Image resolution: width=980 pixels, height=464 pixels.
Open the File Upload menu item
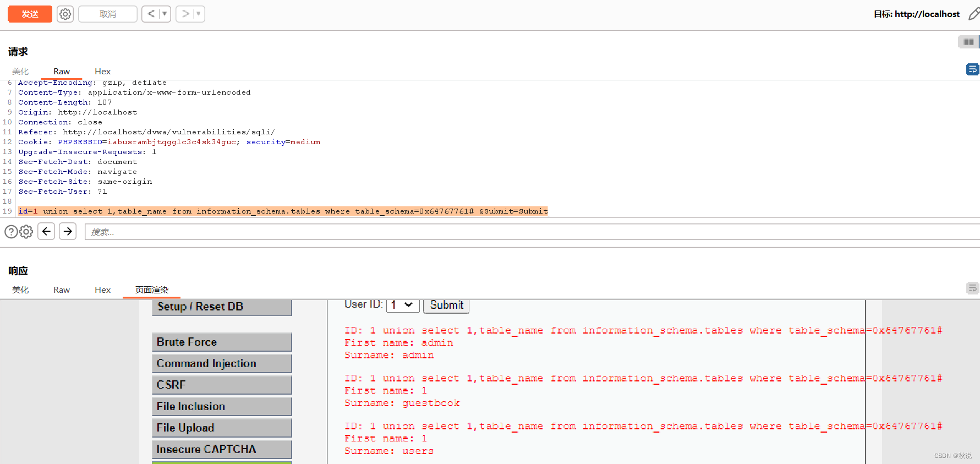coord(222,428)
